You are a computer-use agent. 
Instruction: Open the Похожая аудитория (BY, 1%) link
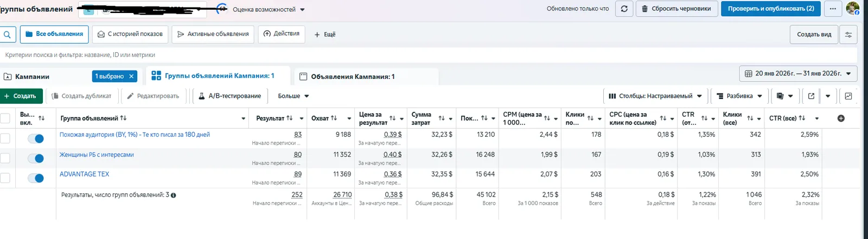135,135
